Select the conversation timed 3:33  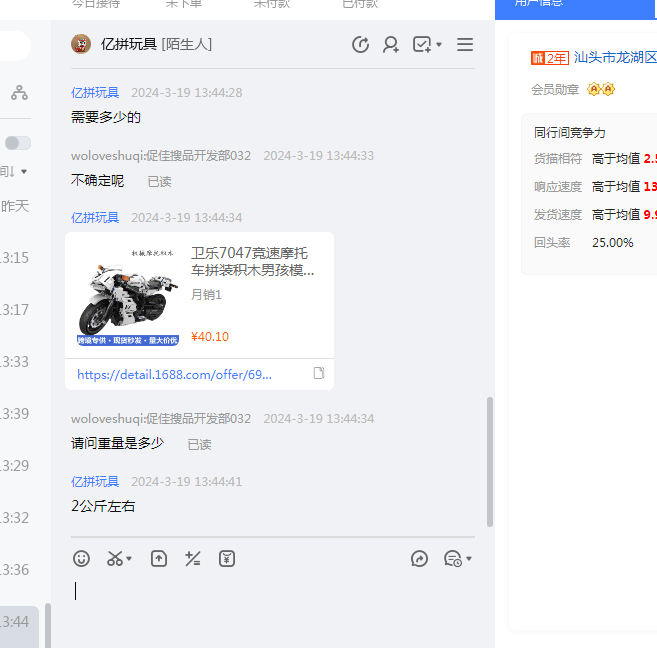click(19, 361)
